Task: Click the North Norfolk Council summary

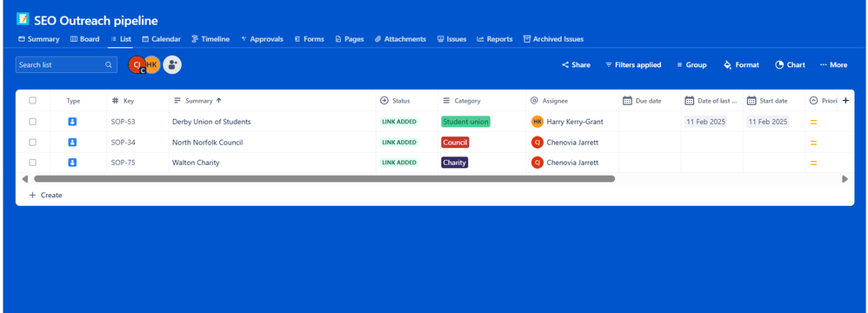Action: (x=208, y=142)
